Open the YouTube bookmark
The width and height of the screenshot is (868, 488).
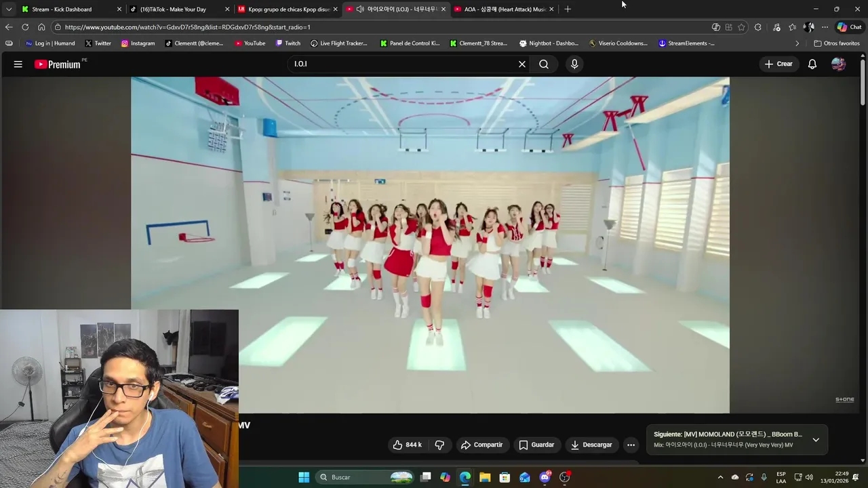(250, 43)
